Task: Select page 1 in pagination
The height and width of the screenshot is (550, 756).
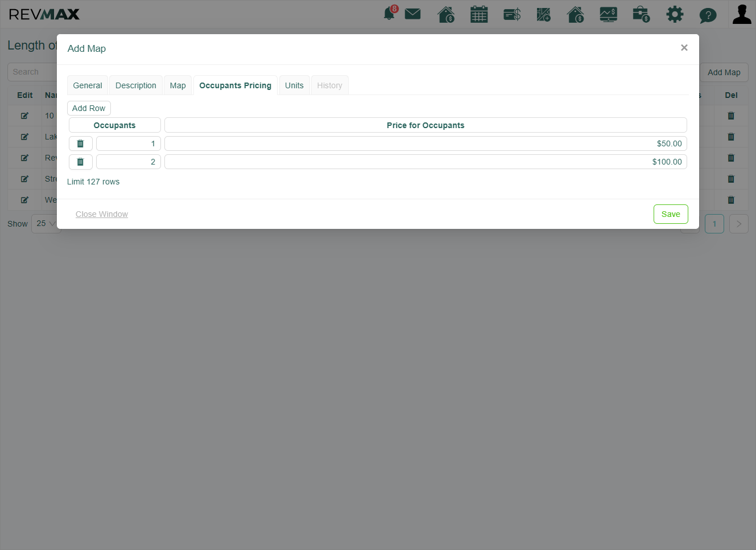Action: (x=714, y=224)
